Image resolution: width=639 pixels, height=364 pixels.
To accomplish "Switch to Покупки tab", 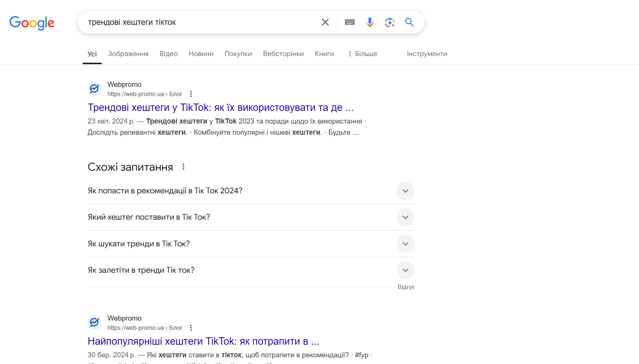I will (238, 54).
